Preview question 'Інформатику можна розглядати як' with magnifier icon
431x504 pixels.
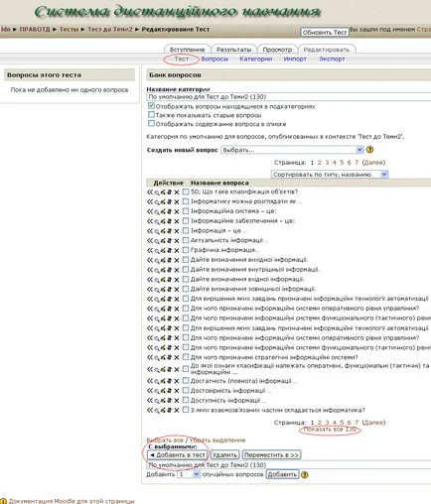pos(157,202)
